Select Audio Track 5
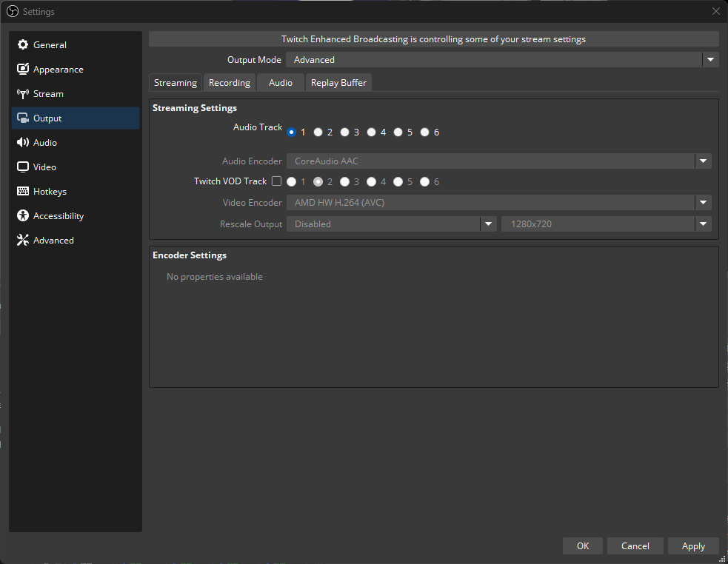Viewport: 728px width, 564px height. (398, 132)
